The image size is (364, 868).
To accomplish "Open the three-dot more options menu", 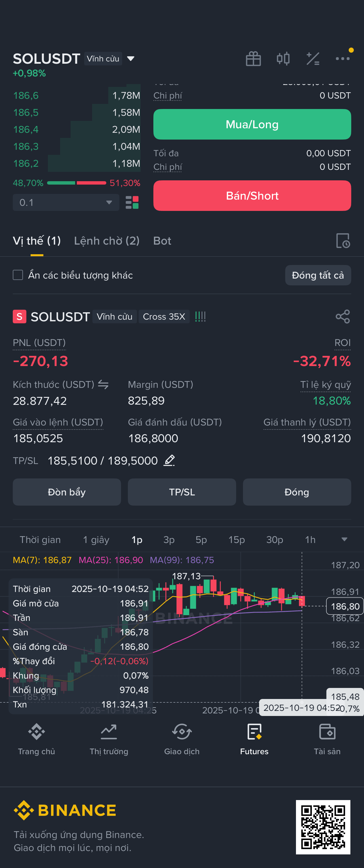I will (x=342, y=59).
